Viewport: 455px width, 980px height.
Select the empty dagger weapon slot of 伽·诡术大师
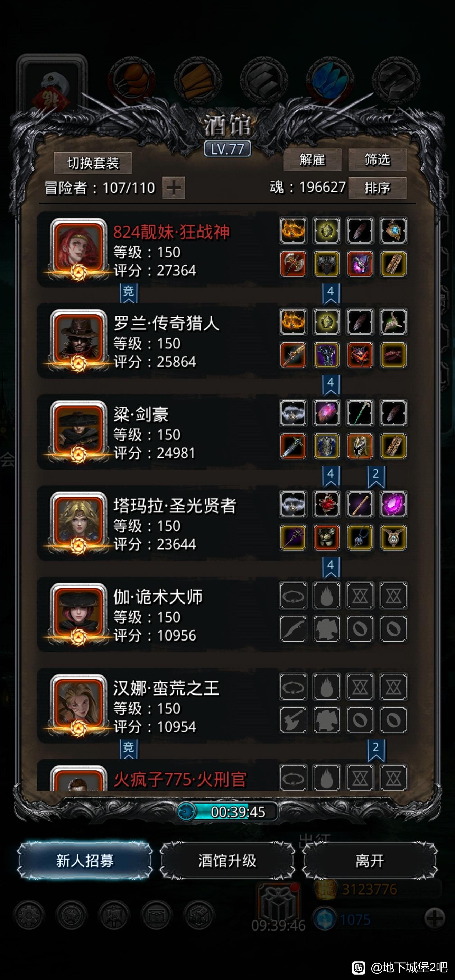[x=293, y=629]
